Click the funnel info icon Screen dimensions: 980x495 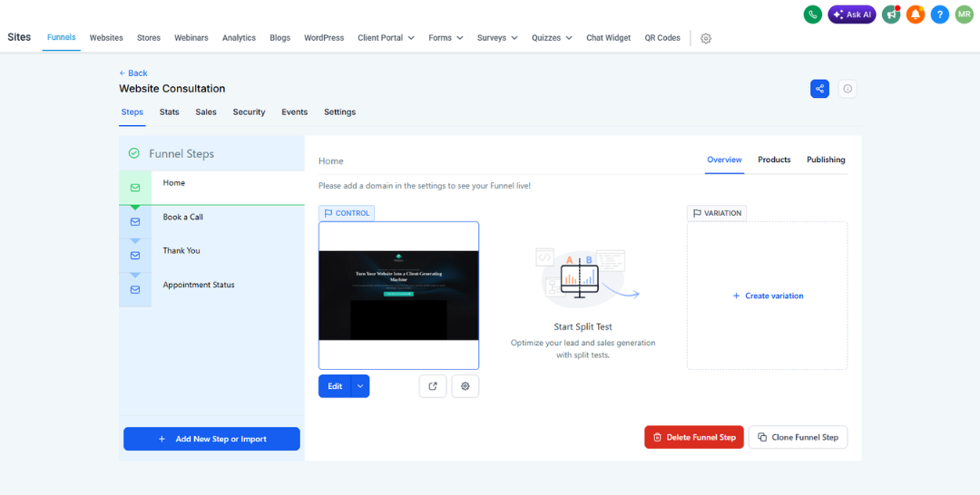pyautogui.click(x=848, y=89)
